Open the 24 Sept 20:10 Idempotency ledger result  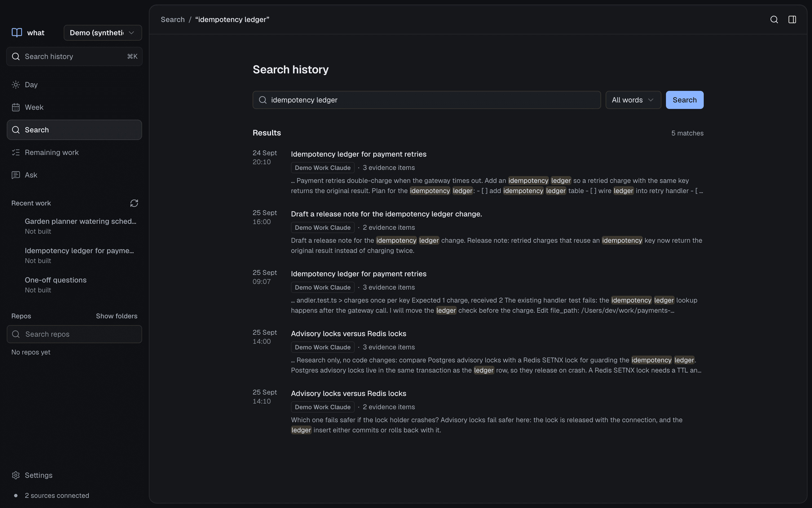click(x=358, y=154)
